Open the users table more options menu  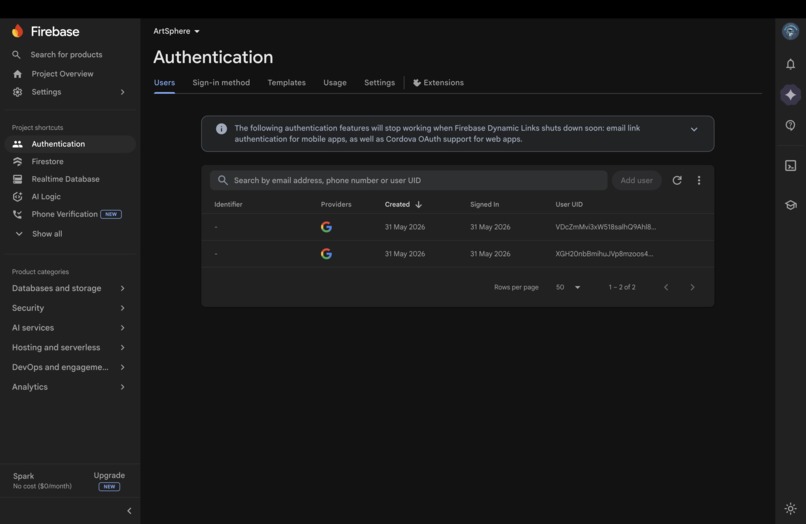point(699,180)
